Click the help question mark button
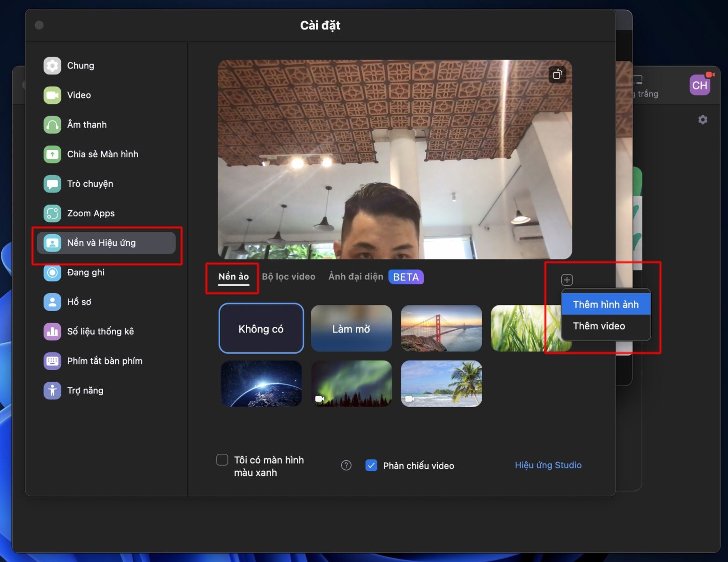 [x=346, y=465]
